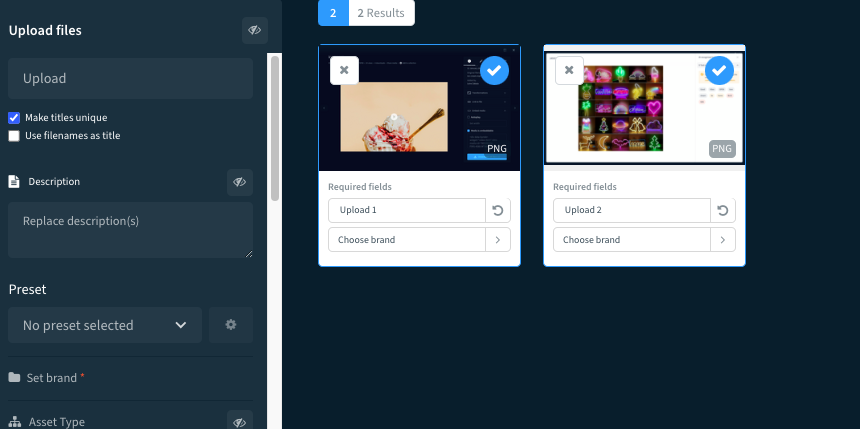Click the Upload 1 title field
This screenshot has height=429, width=860.
tap(407, 210)
